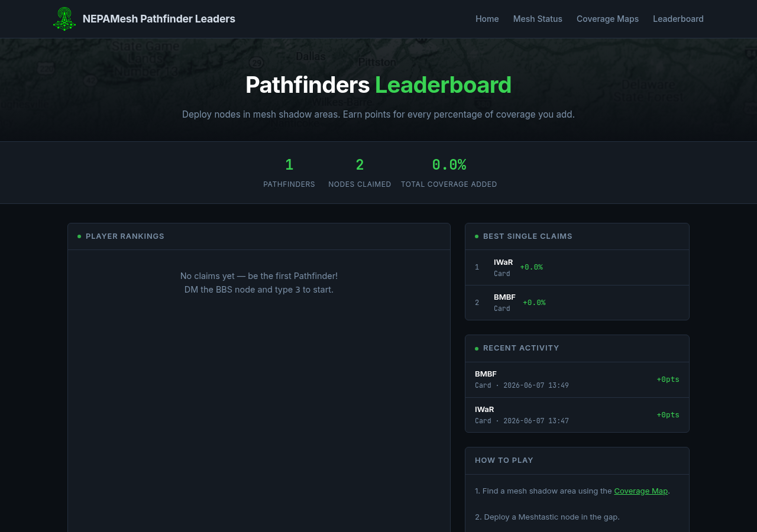
Task: Click the 'Deploy a Meshtastic node' step text
Action: point(547,517)
